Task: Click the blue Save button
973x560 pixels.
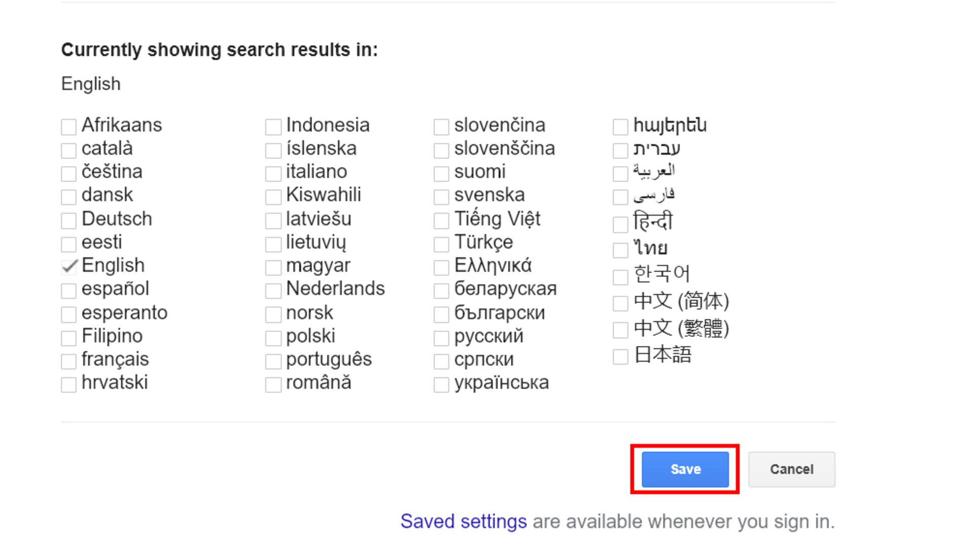Action: tap(685, 469)
